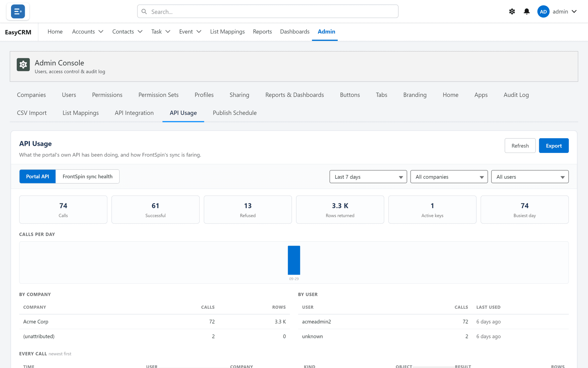Open the Home admin tab
The image size is (588, 368).
tap(450, 95)
